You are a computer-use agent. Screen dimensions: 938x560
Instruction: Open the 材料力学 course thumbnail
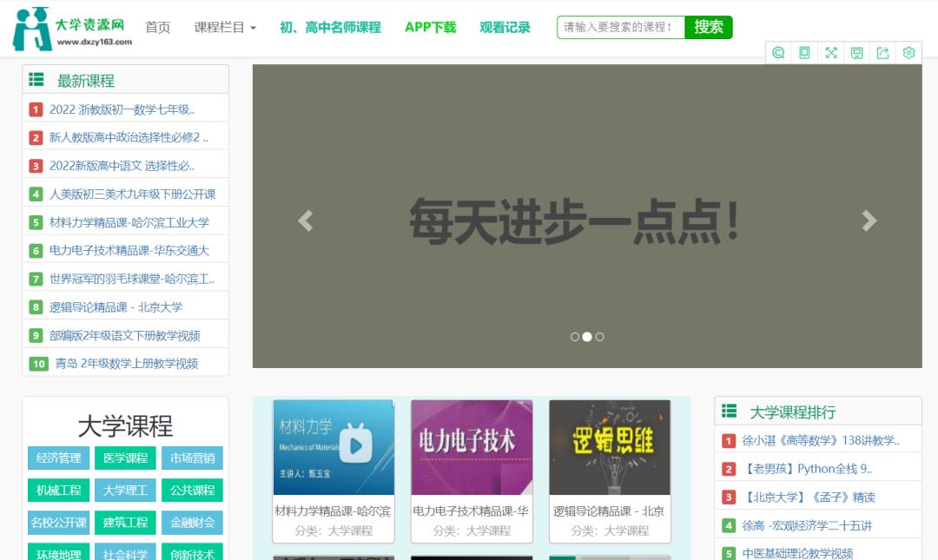tap(334, 447)
